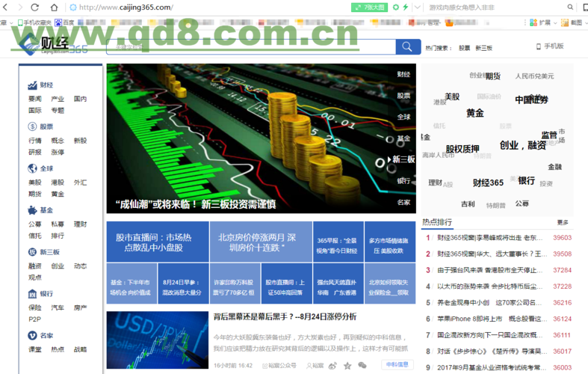Image resolution: width=588 pixels, height=374 pixels.
Task: Click the 基金 piggy bank icon
Action: click(x=32, y=210)
